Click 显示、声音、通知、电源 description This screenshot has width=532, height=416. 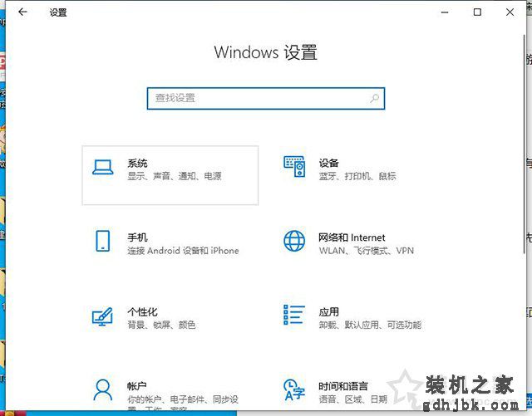pyautogui.click(x=175, y=176)
